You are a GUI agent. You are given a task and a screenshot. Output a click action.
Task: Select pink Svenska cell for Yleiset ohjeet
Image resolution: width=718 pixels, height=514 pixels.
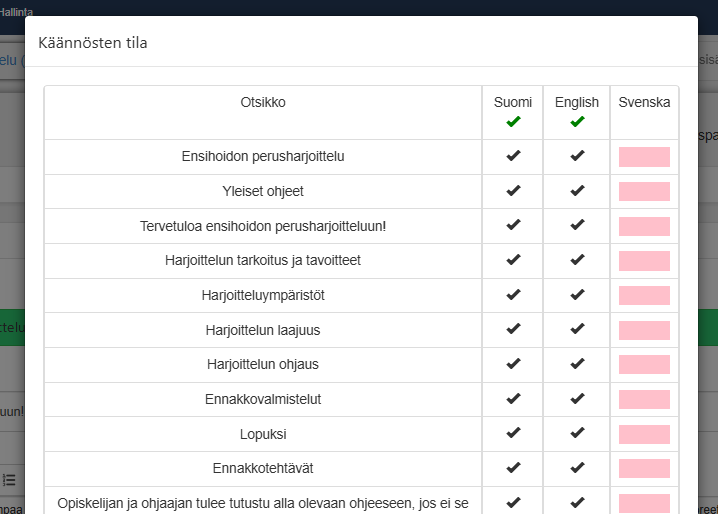click(644, 191)
